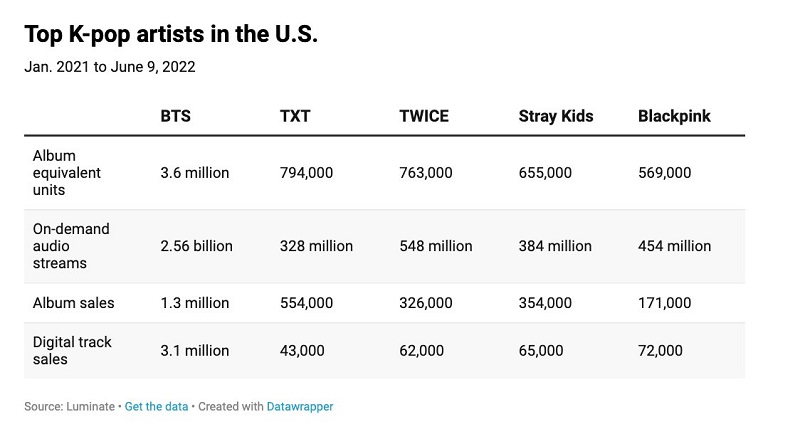Click the '72,000' Blackpink cell

point(660,350)
